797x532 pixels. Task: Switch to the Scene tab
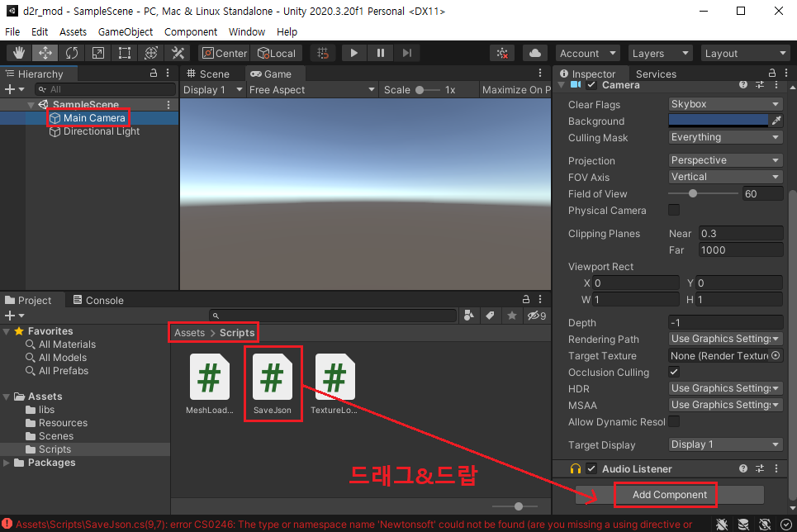[x=208, y=74]
